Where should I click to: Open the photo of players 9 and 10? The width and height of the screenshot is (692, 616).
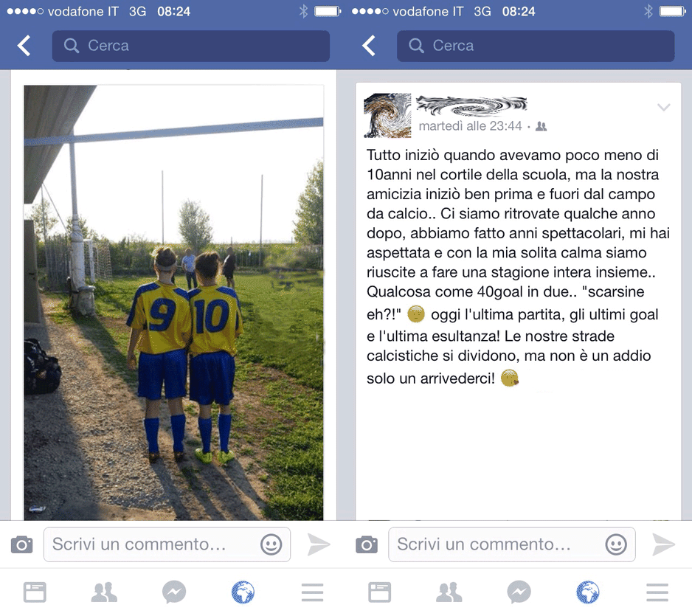click(x=173, y=302)
